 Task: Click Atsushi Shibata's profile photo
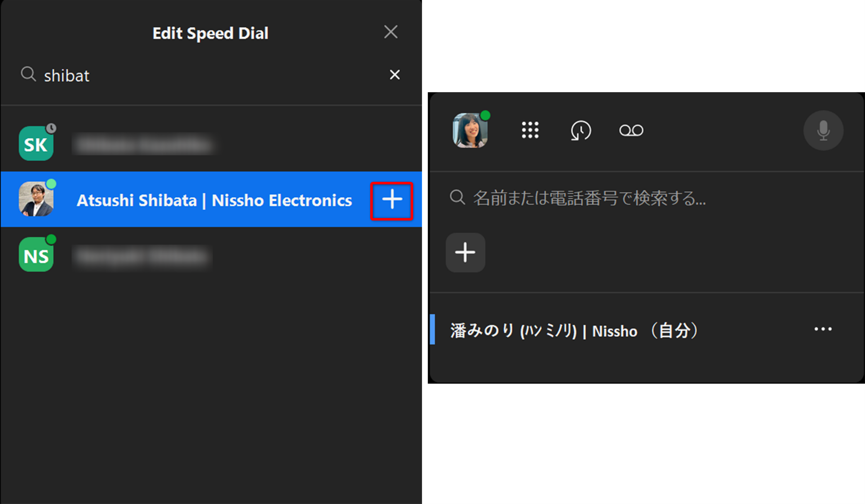pyautogui.click(x=36, y=199)
